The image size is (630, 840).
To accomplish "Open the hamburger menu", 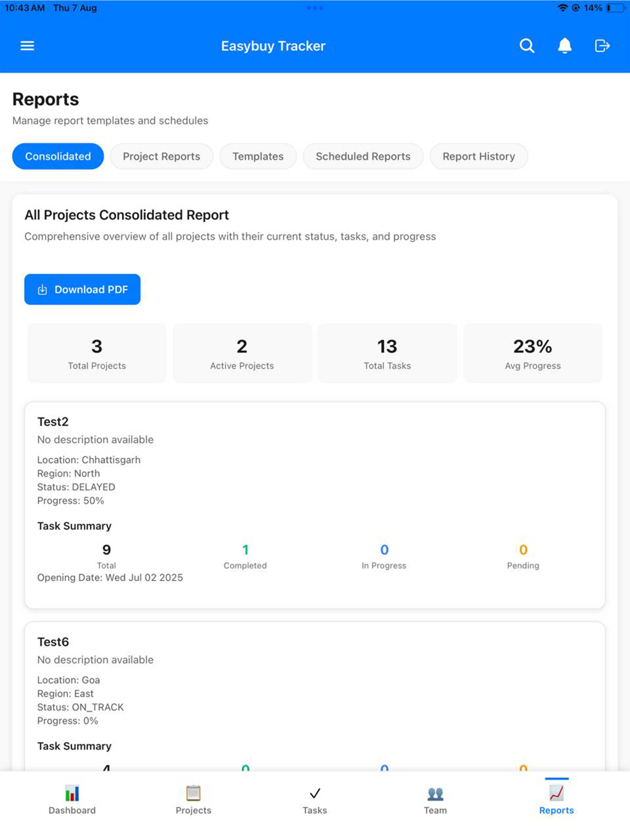I will (27, 46).
